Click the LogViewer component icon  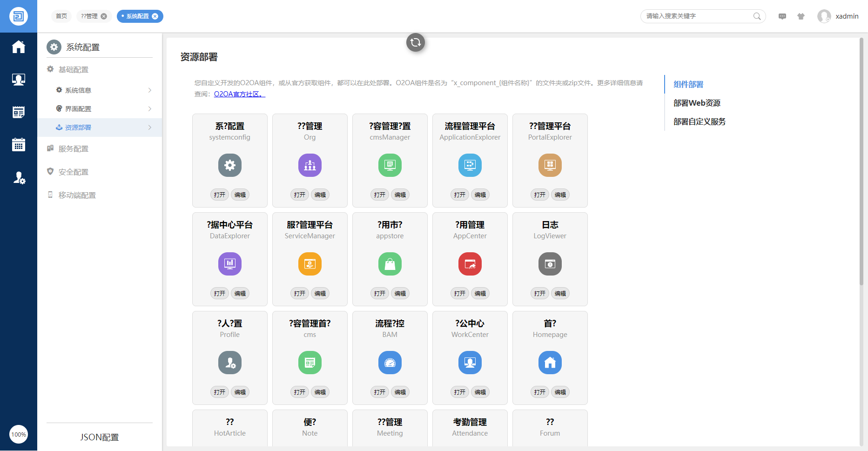[550, 264]
